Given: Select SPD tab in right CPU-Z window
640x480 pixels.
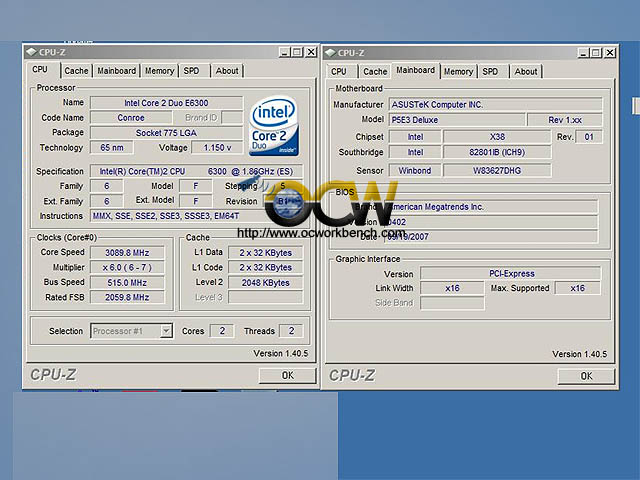Looking at the screenshot, I should point(490,72).
